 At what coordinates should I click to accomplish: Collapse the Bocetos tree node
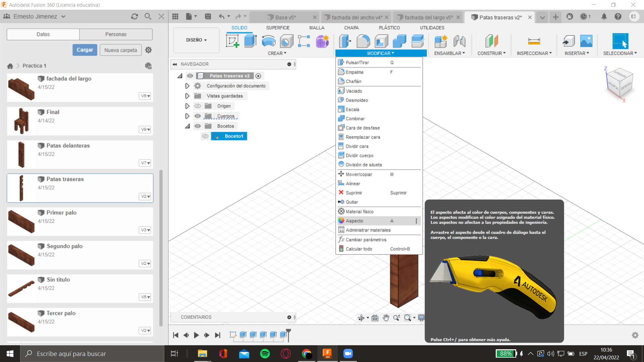(187, 126)
